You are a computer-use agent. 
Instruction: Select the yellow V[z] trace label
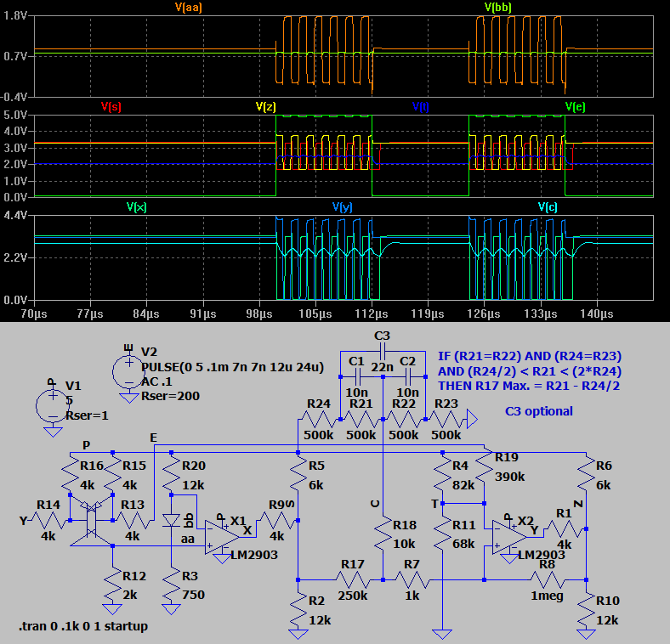point(265,107)
